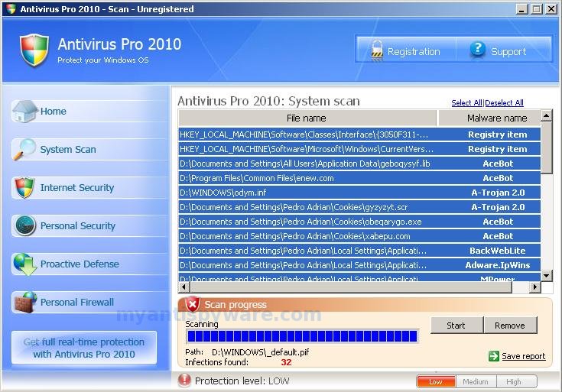Screen dimensions: 562x392
Task: Switch to Personal Firewall section
Action: click(89, 303)
